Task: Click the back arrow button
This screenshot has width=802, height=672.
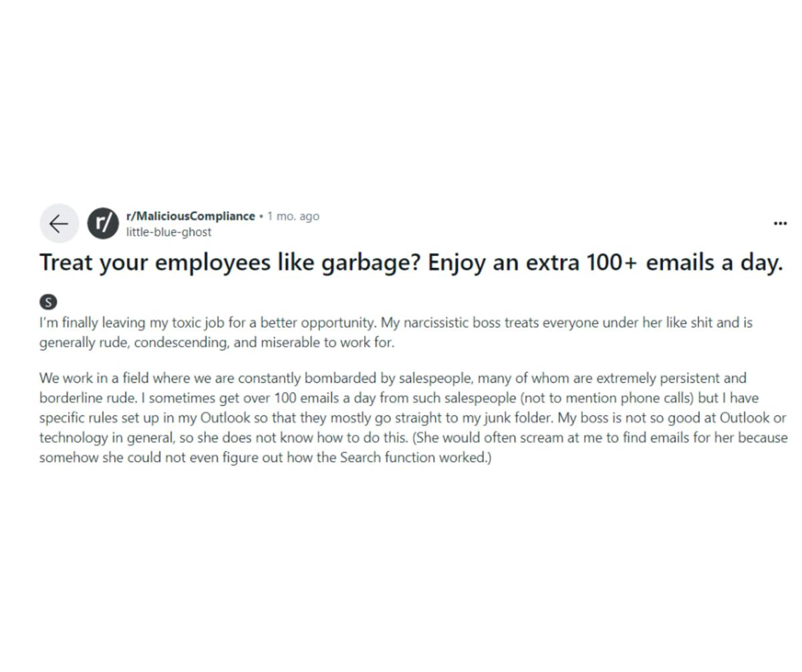Action: tap(59, 223)
